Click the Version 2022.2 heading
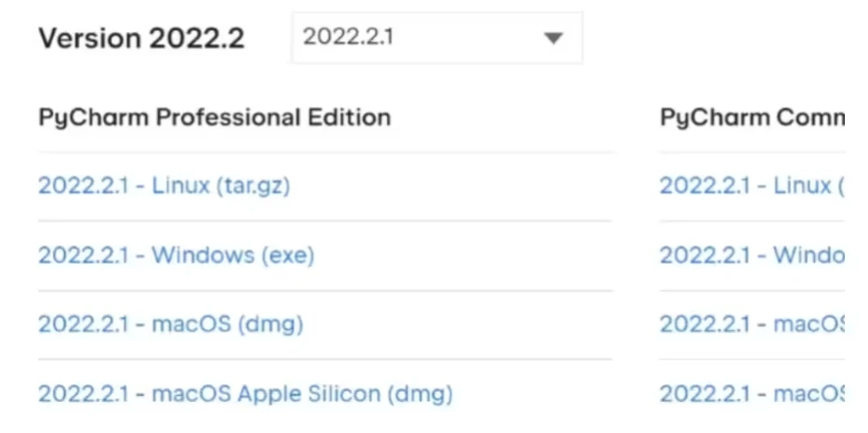This screenshot has height=433, width=868. 141,39
